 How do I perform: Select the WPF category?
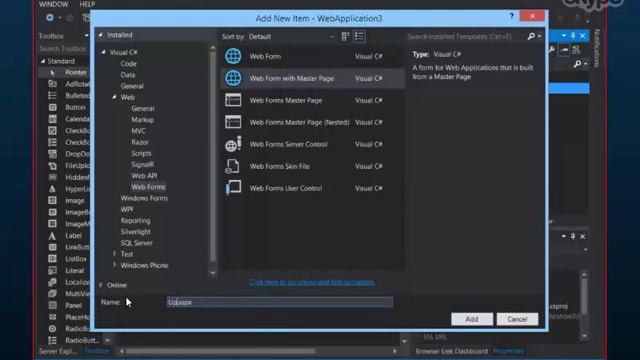[x=127, y=209]
